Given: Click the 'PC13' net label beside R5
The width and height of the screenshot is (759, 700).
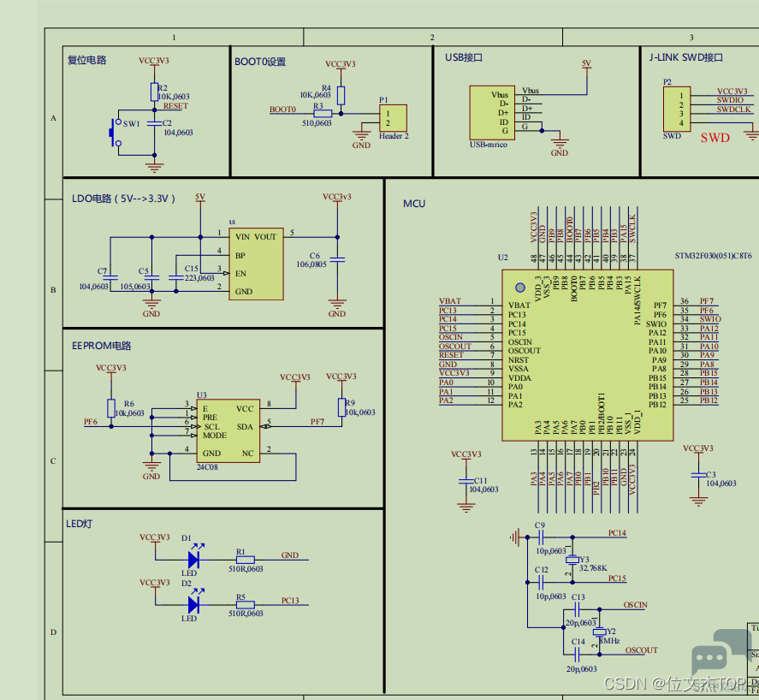Looking at the screenshot, I should (x=290, y=600).
